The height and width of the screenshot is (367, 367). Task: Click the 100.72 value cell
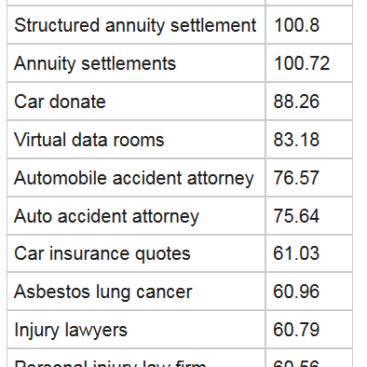pos(309,63)
